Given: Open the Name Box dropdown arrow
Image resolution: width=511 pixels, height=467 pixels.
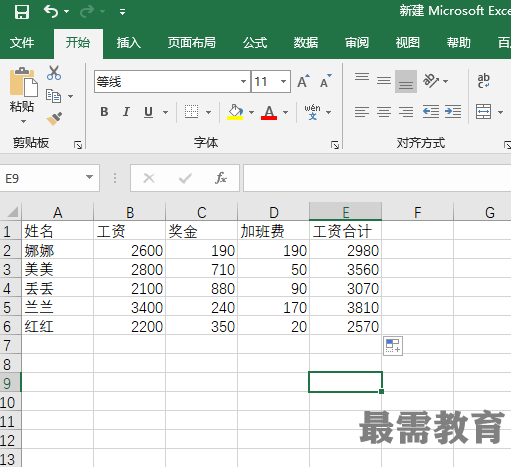Looking at the screenshot, I should pyautogui.click(x=89, y=177).
